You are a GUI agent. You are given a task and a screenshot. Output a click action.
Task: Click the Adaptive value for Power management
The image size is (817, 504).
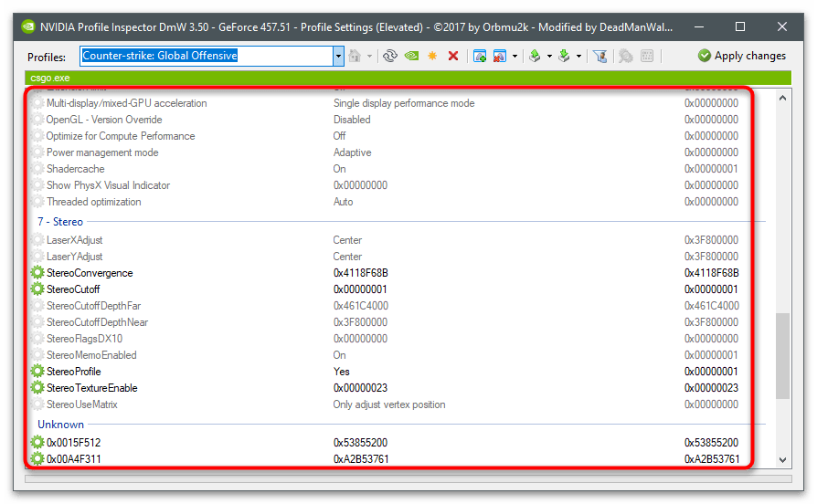click(352, 152)
